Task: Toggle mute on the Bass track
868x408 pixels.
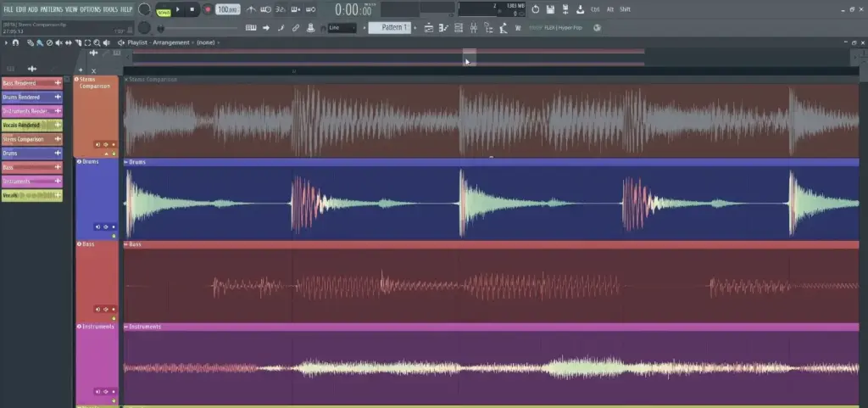Action: tap(114, 318)
